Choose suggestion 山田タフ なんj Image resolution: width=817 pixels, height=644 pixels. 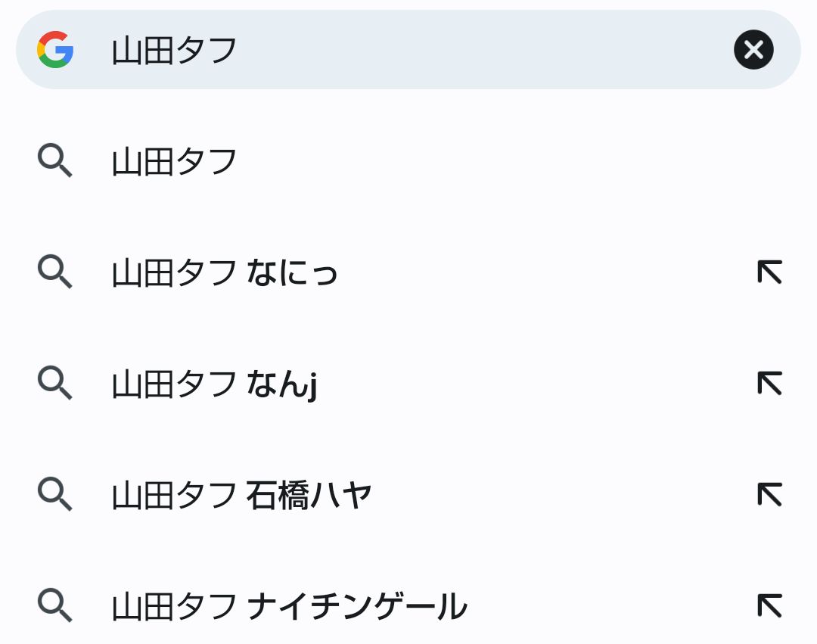408,384
